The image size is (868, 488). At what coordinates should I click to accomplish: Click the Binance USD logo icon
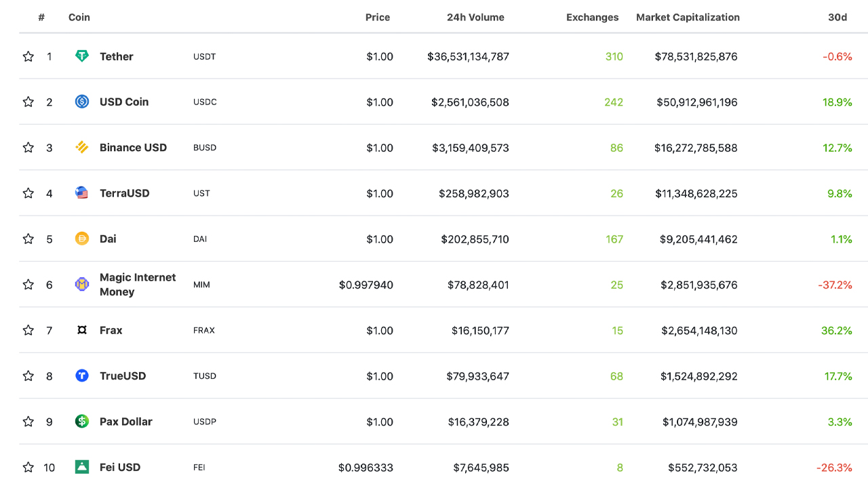[82, 147]
